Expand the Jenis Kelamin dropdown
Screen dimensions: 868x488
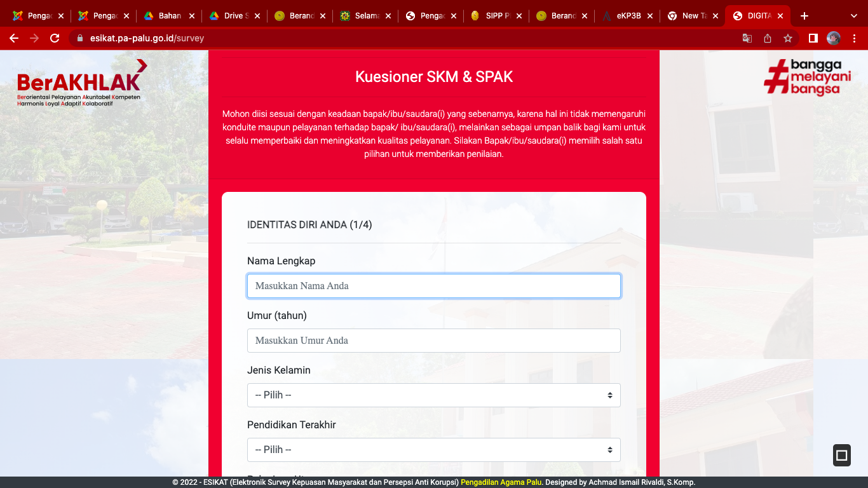[x=433, y=395]
